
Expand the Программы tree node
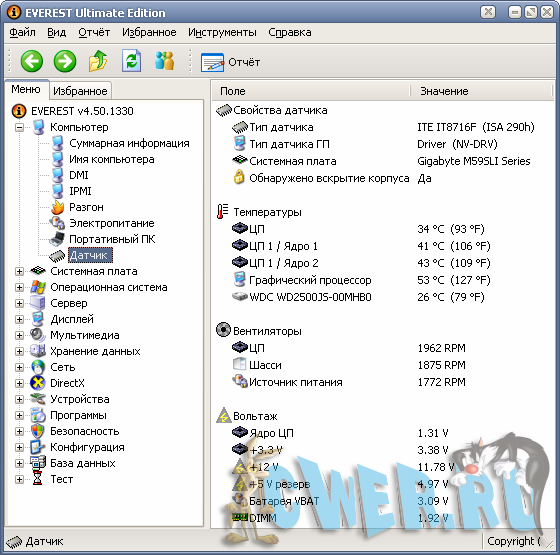pyautogui.click(x=19, y=415)
